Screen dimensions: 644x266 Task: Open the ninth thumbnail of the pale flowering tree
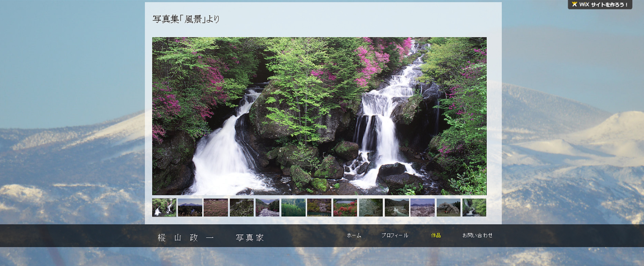point(371,208)
